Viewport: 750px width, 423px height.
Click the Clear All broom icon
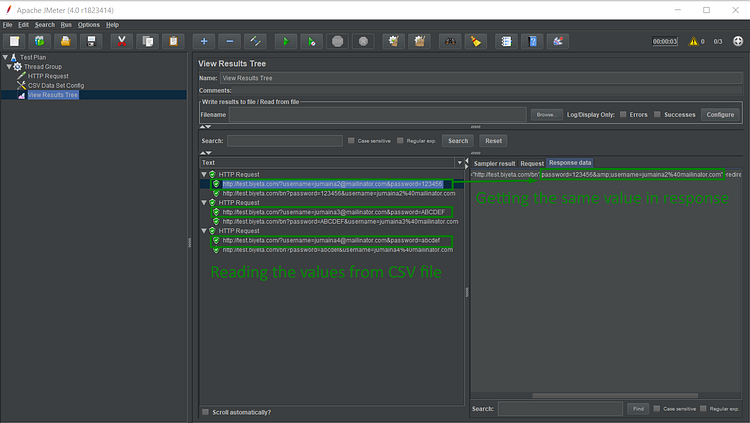[420, 41]
